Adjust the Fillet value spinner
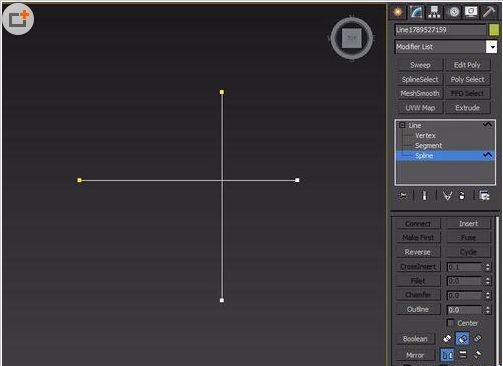 (488, 281)
